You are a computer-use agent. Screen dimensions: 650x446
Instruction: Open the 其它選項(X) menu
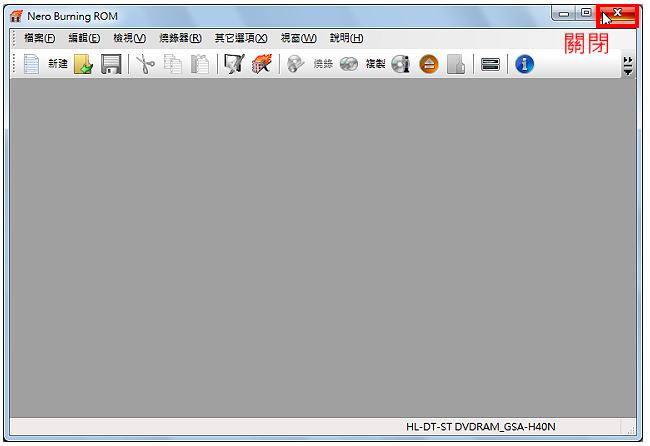point(241,38)
